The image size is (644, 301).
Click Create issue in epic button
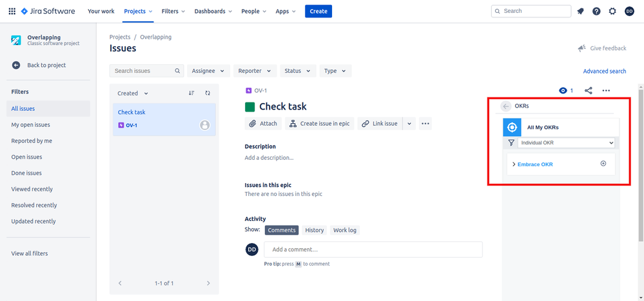320,123
